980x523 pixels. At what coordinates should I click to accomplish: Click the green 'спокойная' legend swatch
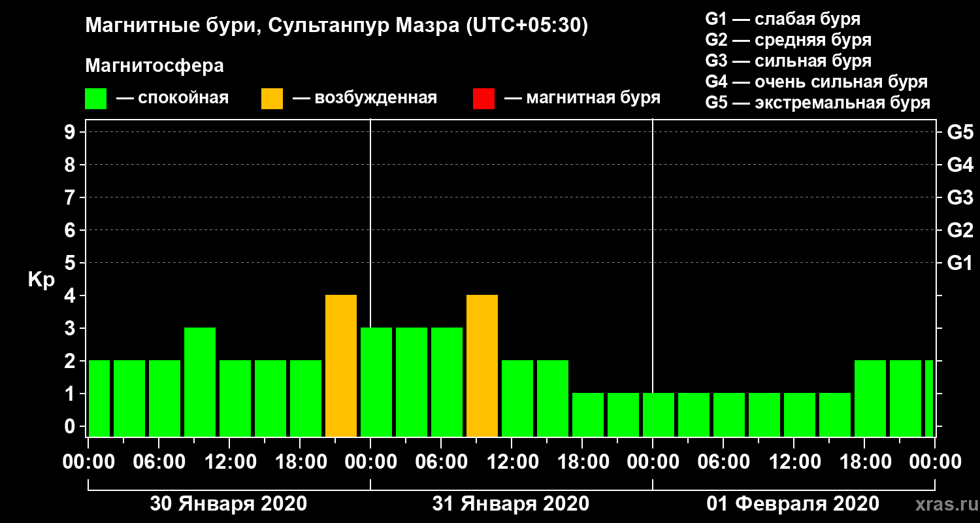point(96,99)
